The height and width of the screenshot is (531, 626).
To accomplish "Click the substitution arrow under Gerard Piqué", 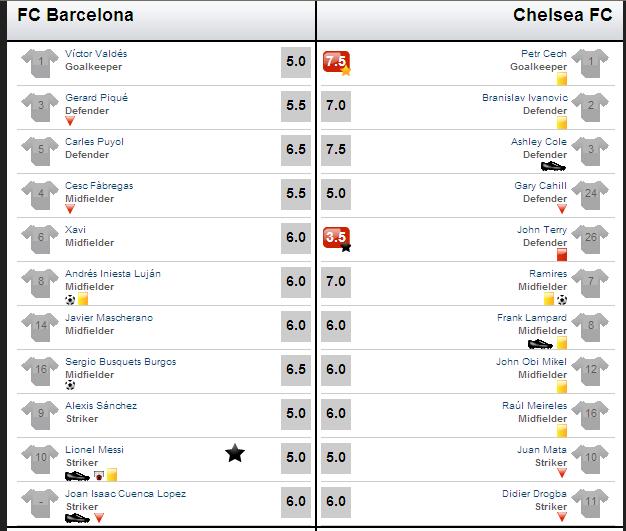I will click(x=70, y=121).
